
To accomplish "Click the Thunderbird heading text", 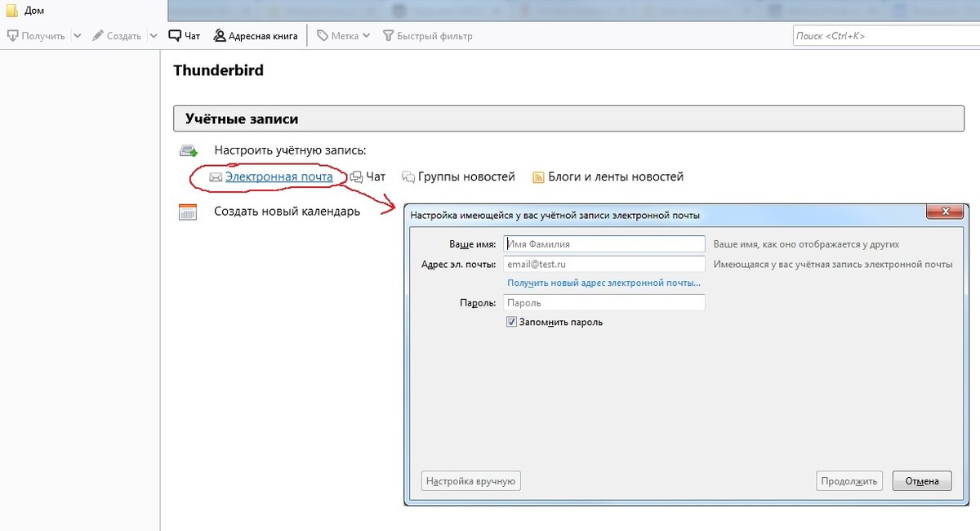I will (219, 70).
